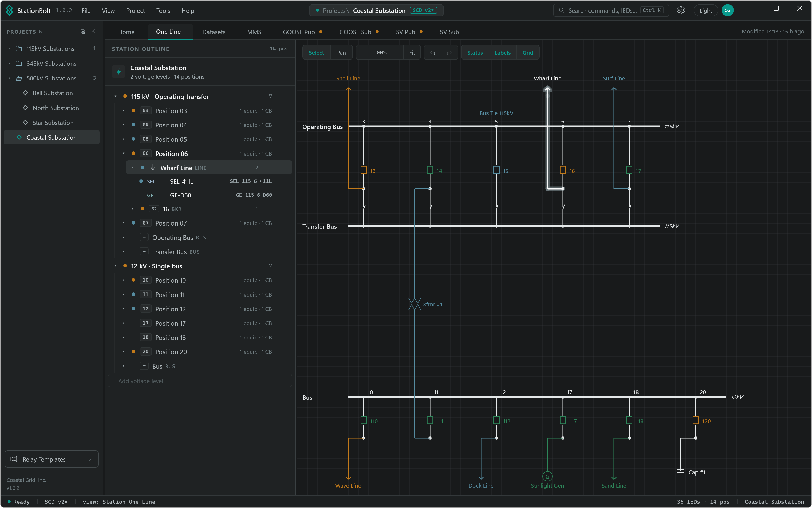The width and height of the screenshot is (812, 508).
Task: Switch to the SV Sub tab
Action: point(449,32)
